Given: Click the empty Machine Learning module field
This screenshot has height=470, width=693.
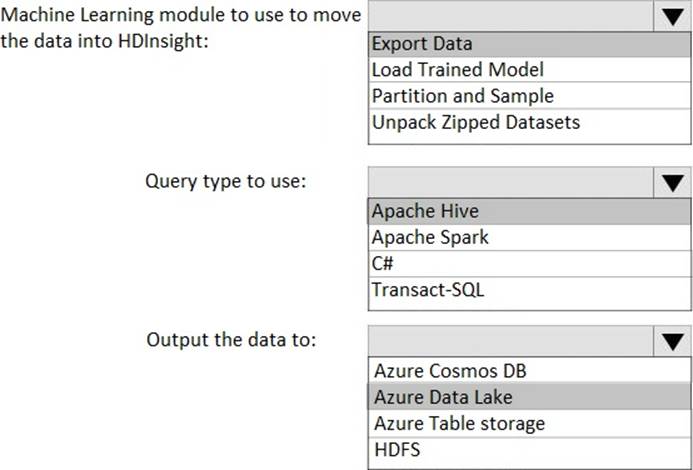Looking at the screenshot, I should [509, 17].
